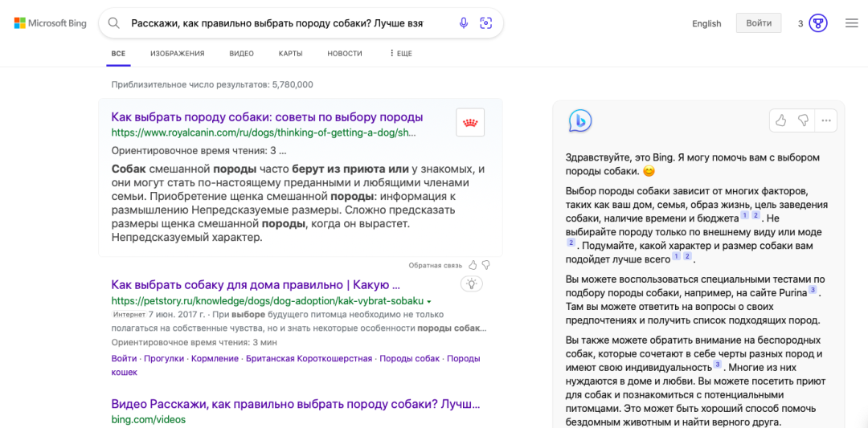868x428 pixels.
Task: Open the Прогулки sitelink
Action: tap(164, 358)
